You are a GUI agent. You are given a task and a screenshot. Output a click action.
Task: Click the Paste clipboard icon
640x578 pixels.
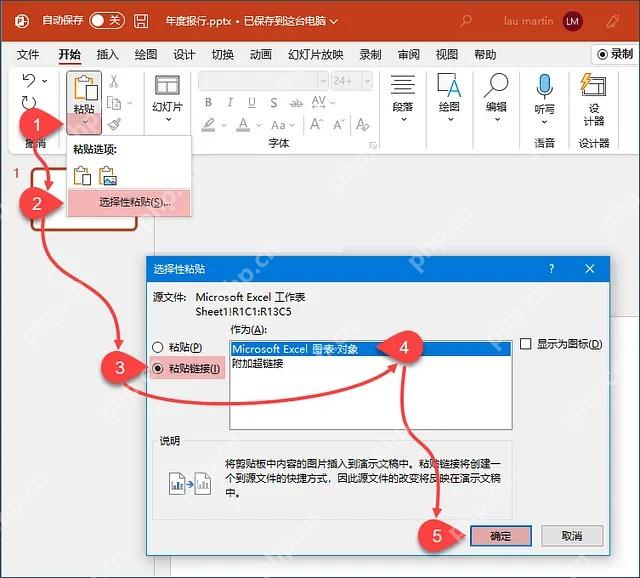point(85,87)
